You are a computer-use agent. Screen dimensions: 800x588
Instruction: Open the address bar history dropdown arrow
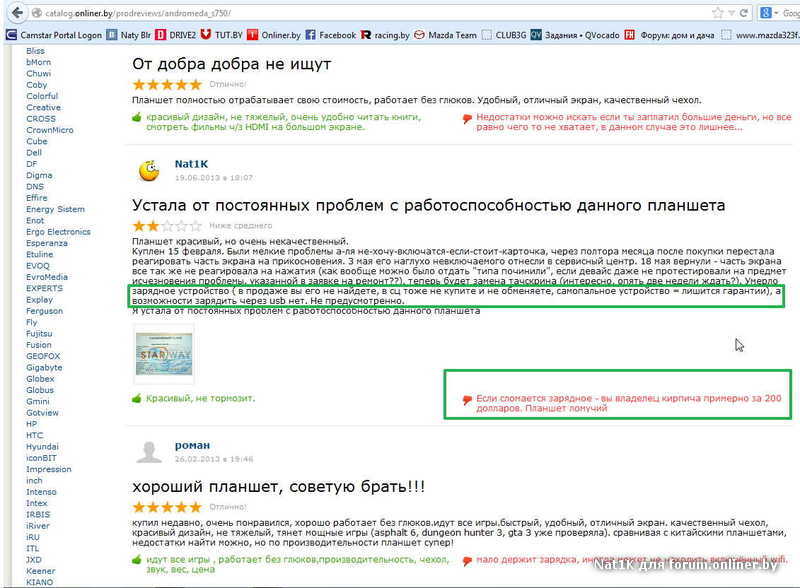[x=731, y=13]
